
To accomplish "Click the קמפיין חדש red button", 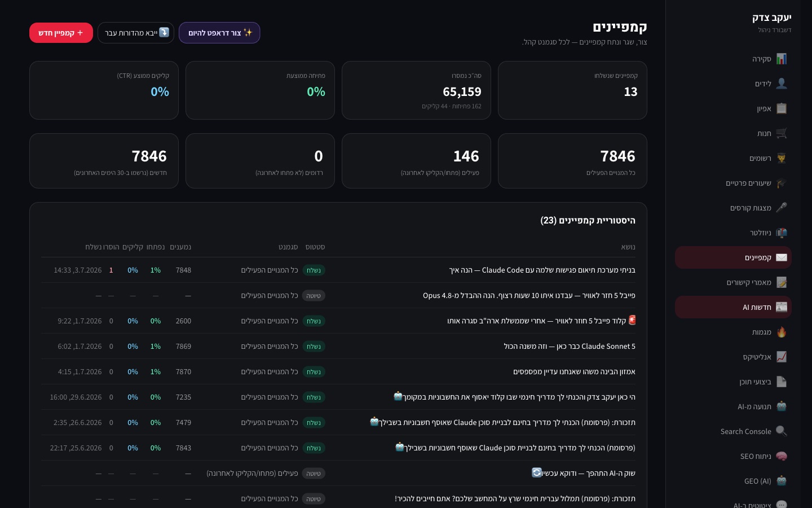I will point(61,33).
